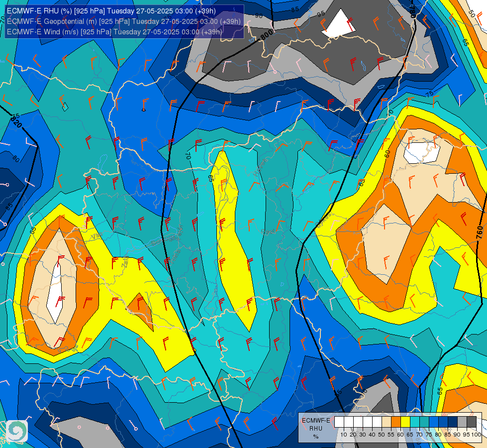Click the '100' tick label in the legend
The image size is (487, 448).
(476, 435)
